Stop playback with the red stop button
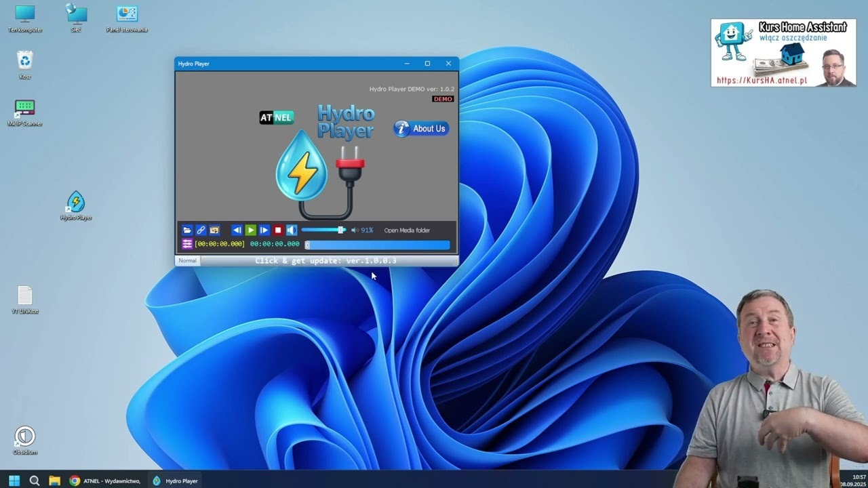Viewport: 868px width, 488px height. tap(278, 230)
